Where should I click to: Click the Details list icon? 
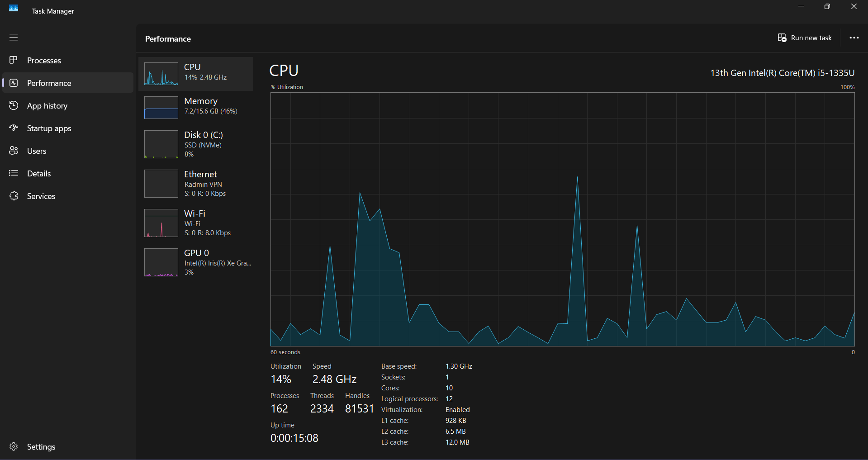pos(14,173)
